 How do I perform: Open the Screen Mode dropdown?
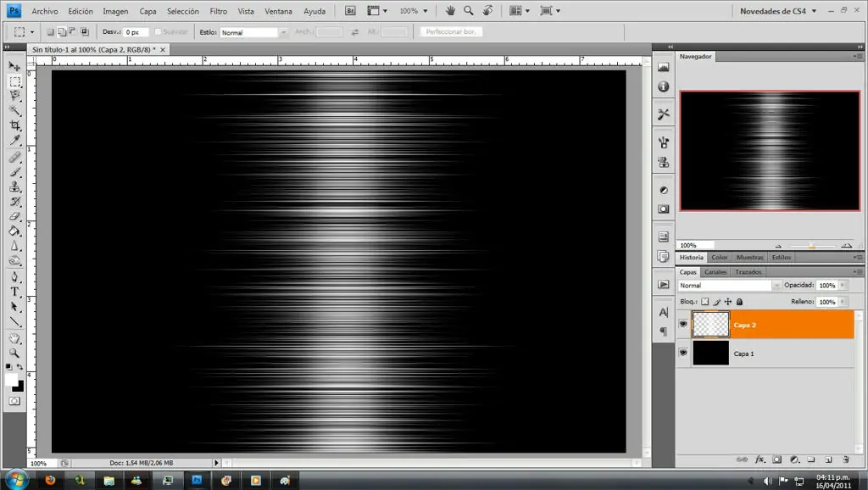click(550, 10)
